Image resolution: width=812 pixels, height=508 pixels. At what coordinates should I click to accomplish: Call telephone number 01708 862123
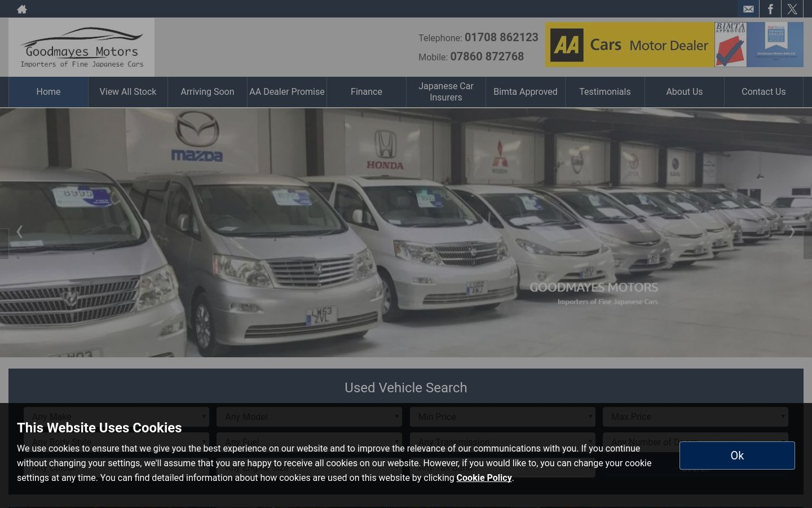pos(501,37)
